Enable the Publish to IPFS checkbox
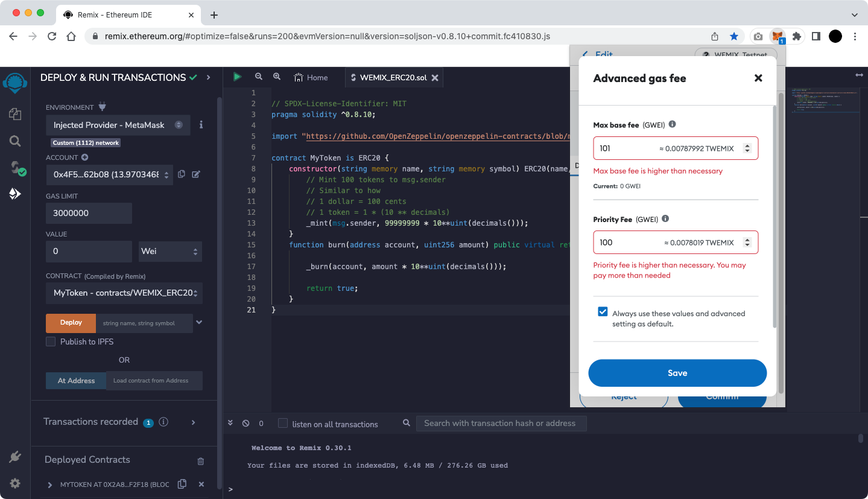 point(51,342)
